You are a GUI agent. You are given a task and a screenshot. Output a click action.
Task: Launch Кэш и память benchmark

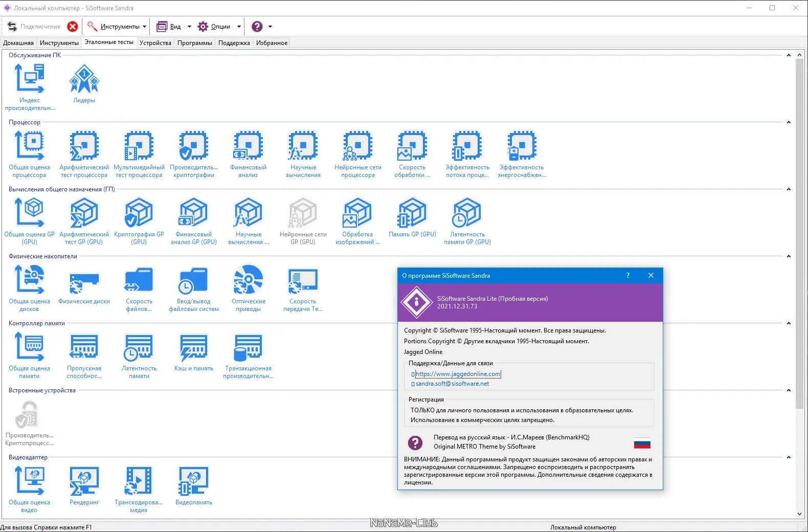[194, 351]
